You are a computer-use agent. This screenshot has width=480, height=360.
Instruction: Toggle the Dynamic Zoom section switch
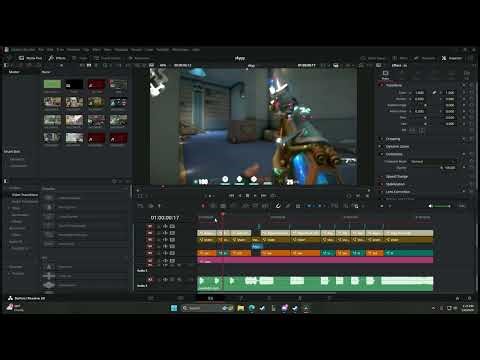point(382,147)
